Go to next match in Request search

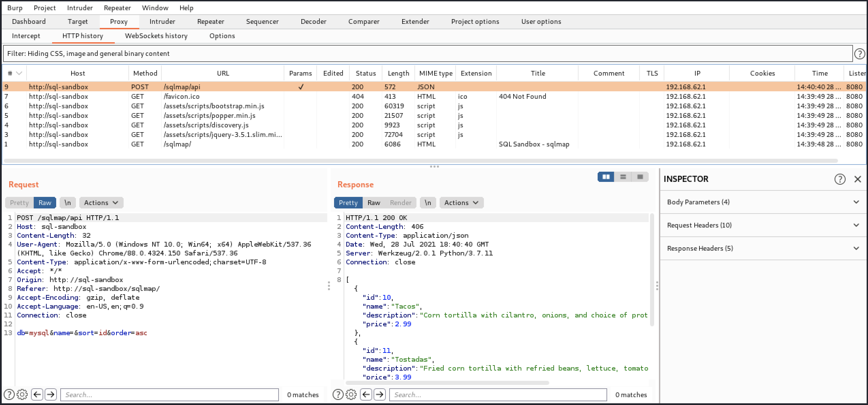[x=51, y=394]
